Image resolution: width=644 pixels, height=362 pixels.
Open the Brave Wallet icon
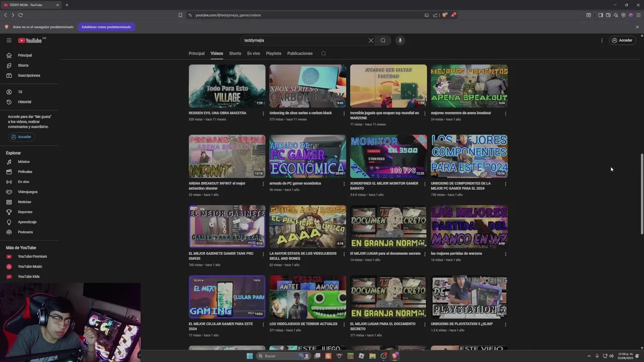(x=608, y=15)
